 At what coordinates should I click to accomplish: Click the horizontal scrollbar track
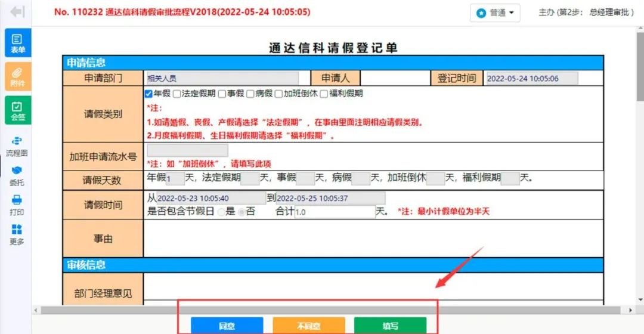click(x=333, y=310)
